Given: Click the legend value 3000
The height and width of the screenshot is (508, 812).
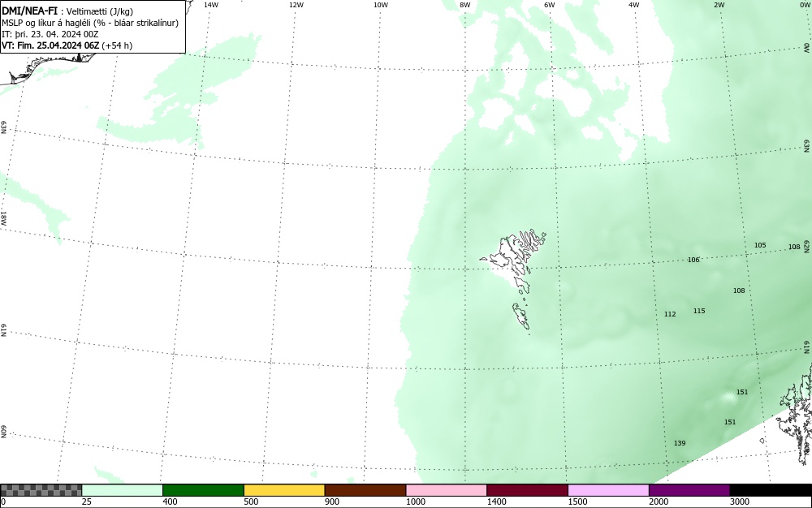Looking at the screenshot, I should point(740,502).
